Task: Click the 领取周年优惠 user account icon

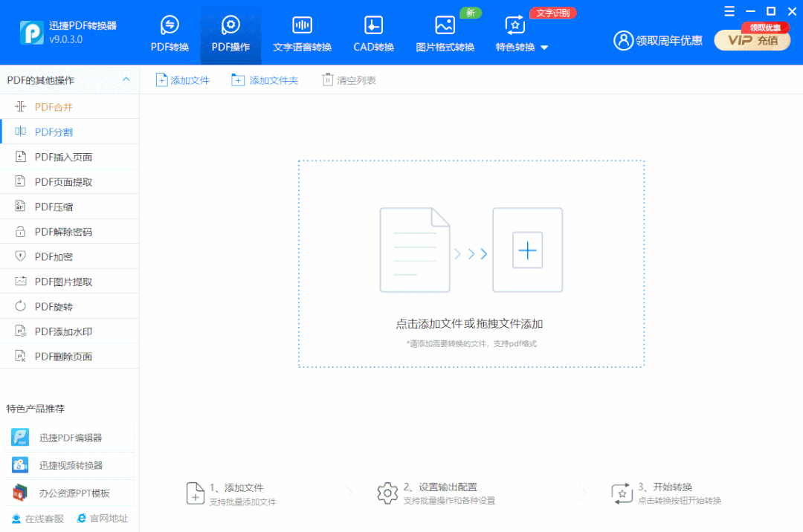Action: (x=623, y=40)
